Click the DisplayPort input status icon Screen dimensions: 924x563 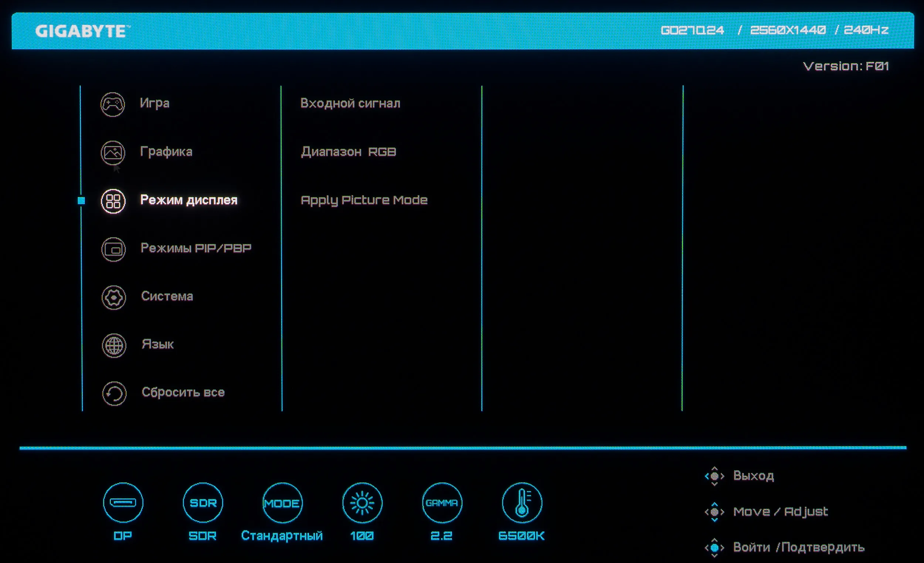pos(123,503)
